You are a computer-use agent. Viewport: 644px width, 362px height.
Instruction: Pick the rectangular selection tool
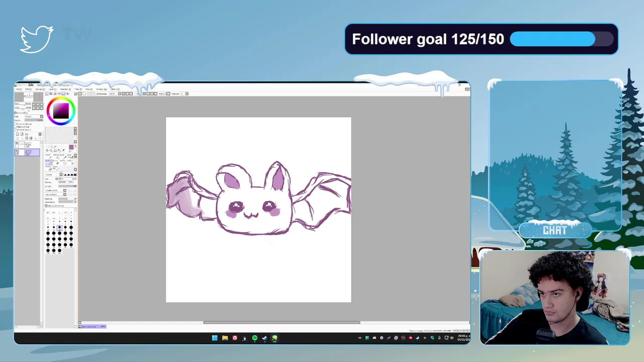click(x=47, y=147)
